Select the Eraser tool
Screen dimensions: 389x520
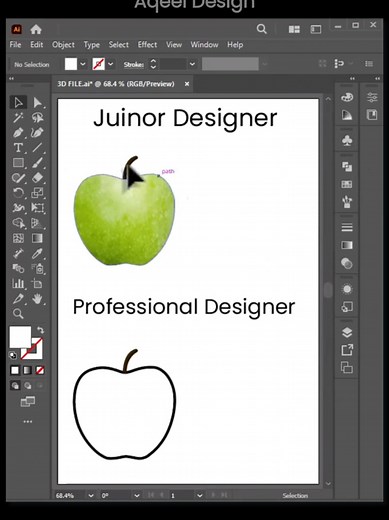pyautogui.click(x=37, y=178)
